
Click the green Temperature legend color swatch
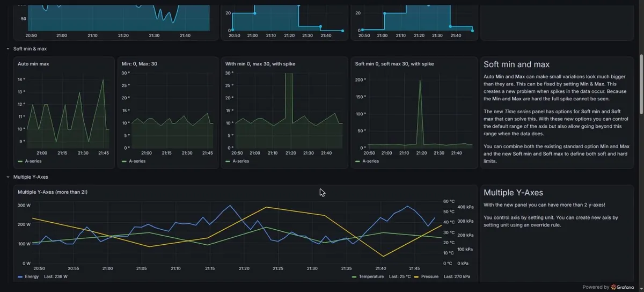(x=354, y=276)
